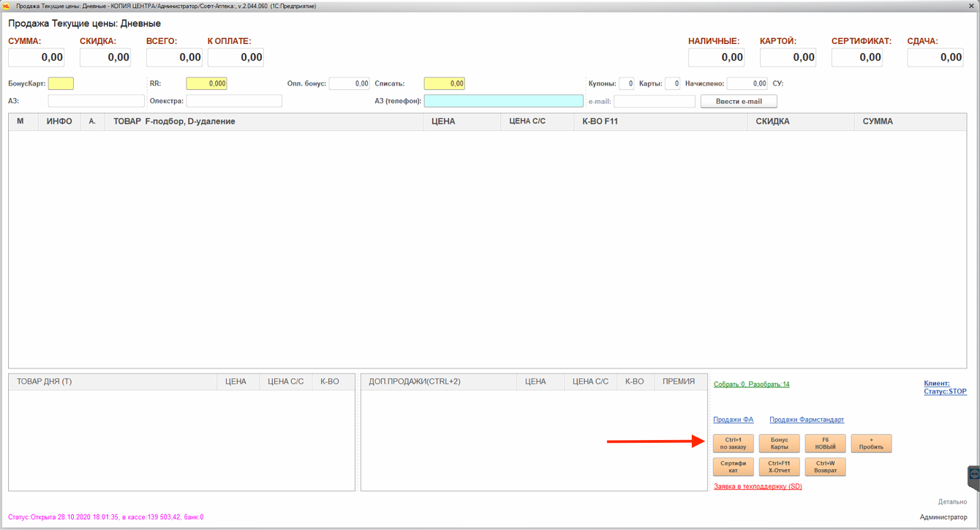Viewport: 980px width, 530px height.
Task: Focus the 'АЗ (телефон)' input field
Action: coord(503,101)
